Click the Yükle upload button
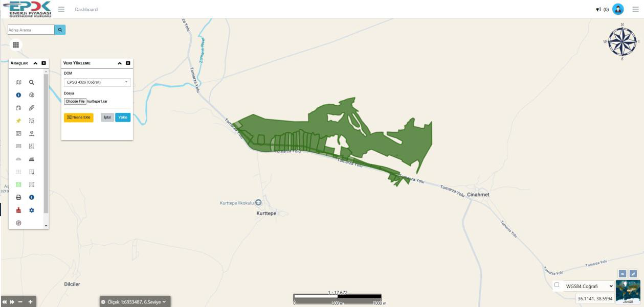The height and width of the screenshot is (307, 644). pyautogui.click(x=123, y=117)
